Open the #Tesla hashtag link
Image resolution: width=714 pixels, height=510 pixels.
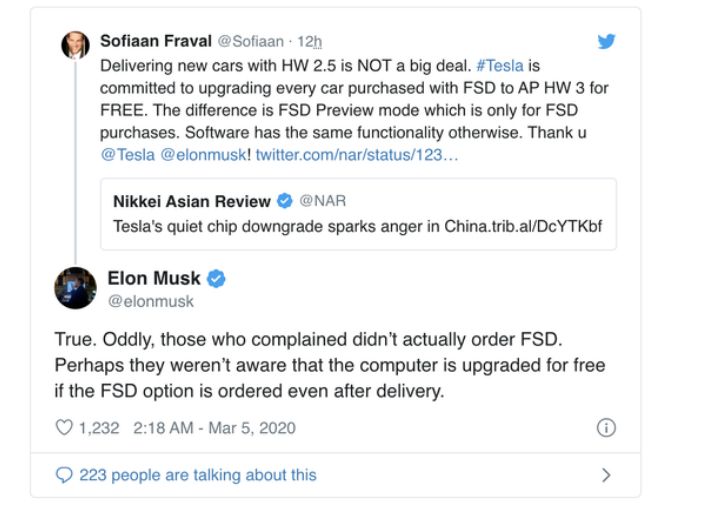click(500, 66)
